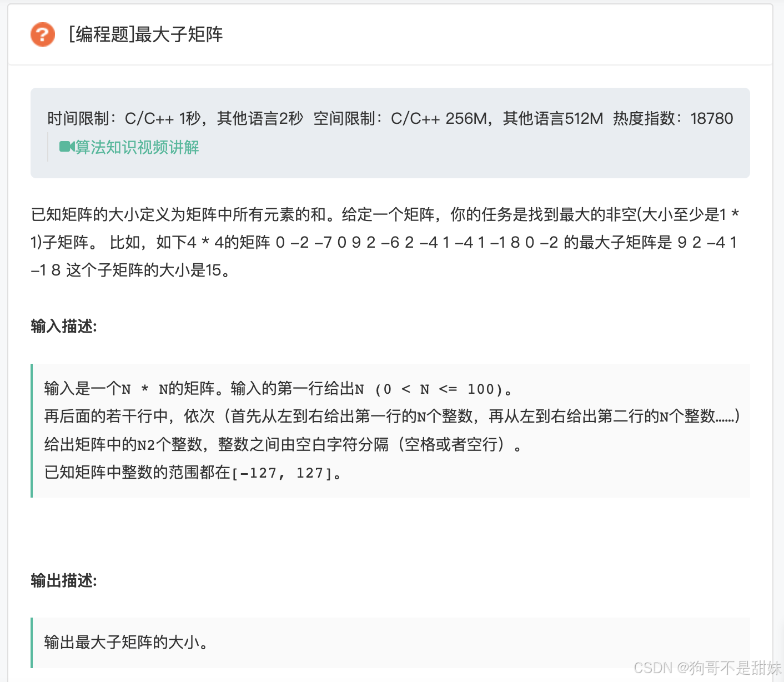Click the 输入描述: heading
Viewport: 784px width, 682px height.
point(64,326)
